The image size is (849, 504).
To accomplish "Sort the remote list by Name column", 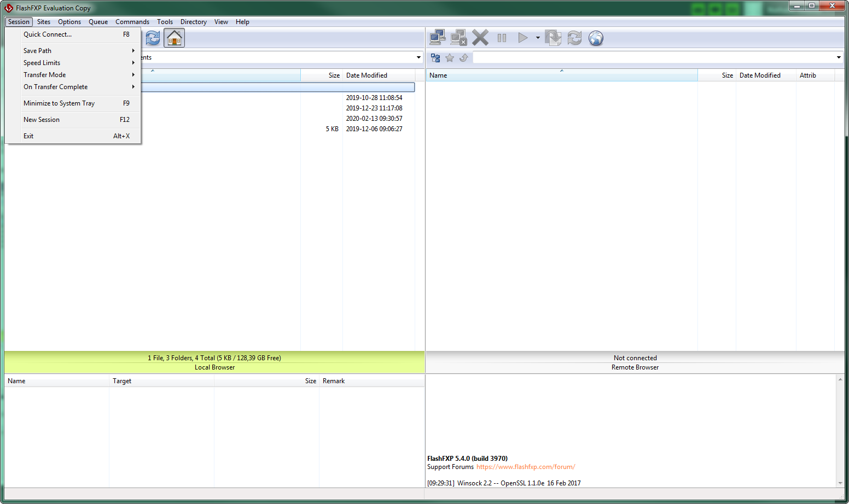I will pos(562,75).
